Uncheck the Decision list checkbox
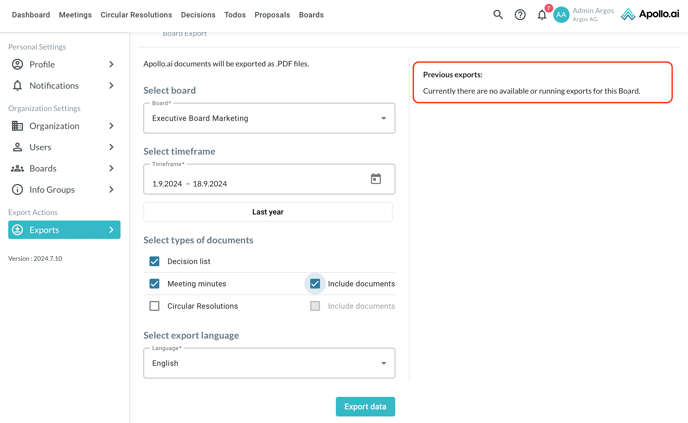688x423 pixels. click(x=154, y=261)
